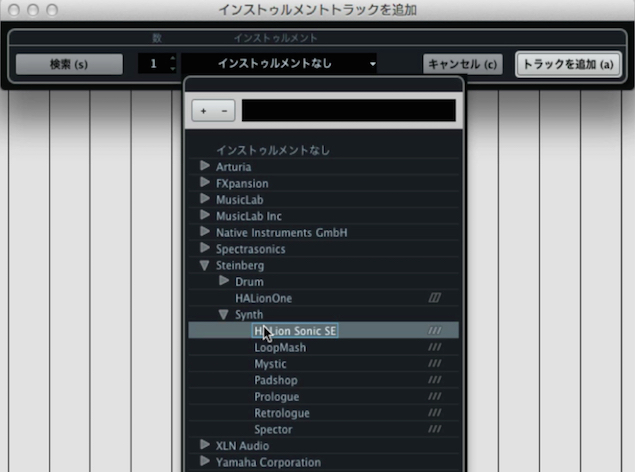The image size is (635, 472).
Task: Click the 検索 (s) search button
Action: (69, 64)
